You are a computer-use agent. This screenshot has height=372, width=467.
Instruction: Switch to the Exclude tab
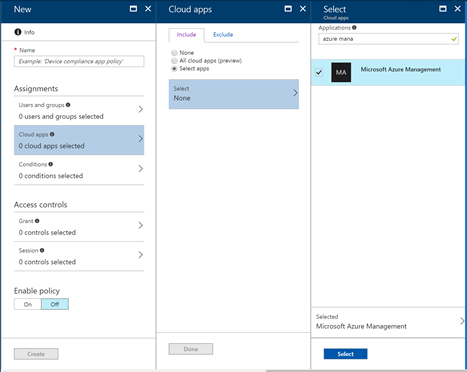coord(223,35)
